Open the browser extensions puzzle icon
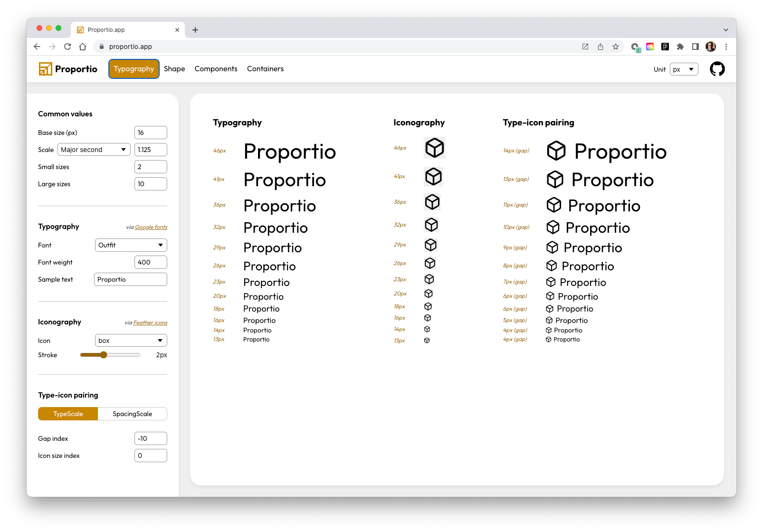 (x=680, y=47)
